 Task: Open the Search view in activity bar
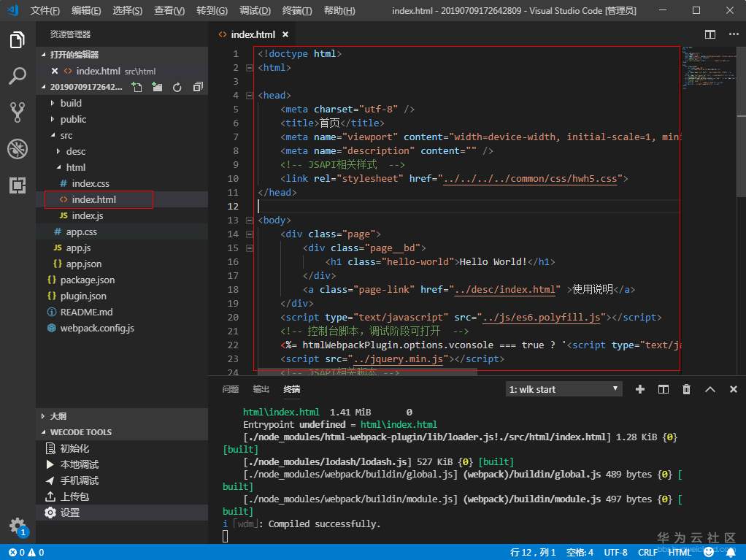click(18, 76)
